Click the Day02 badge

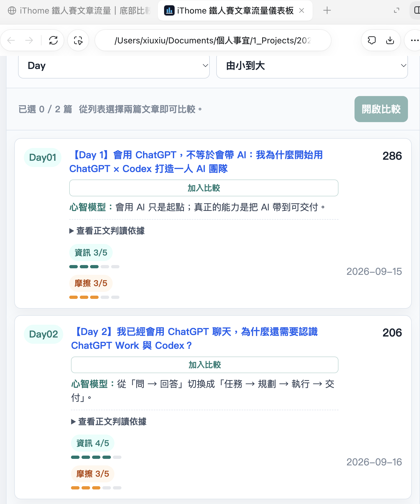click(43, 334)
